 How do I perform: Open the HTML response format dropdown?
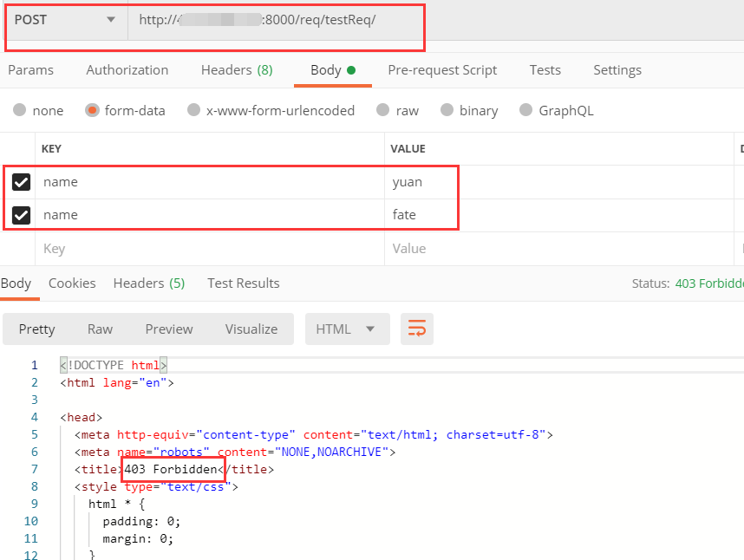click(x=347, y=329)
